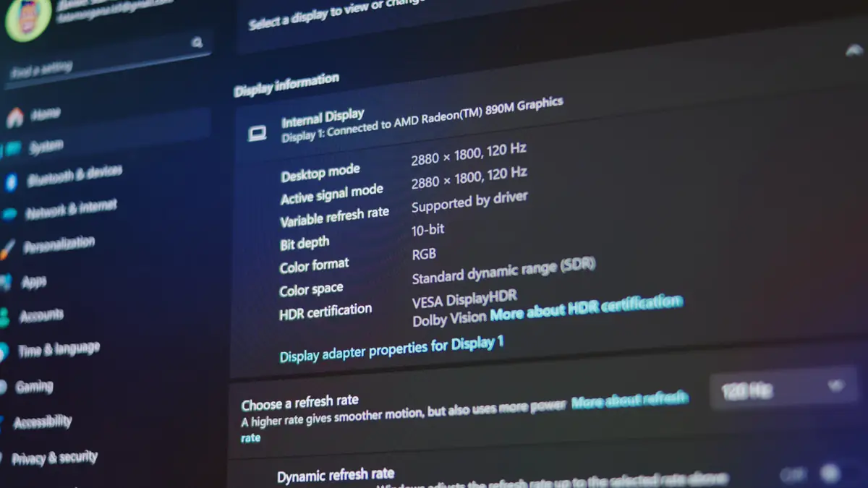Screen dimensions: 868x488
Task: Click the user profile avatar picture
Action: [x=27, y=18]
